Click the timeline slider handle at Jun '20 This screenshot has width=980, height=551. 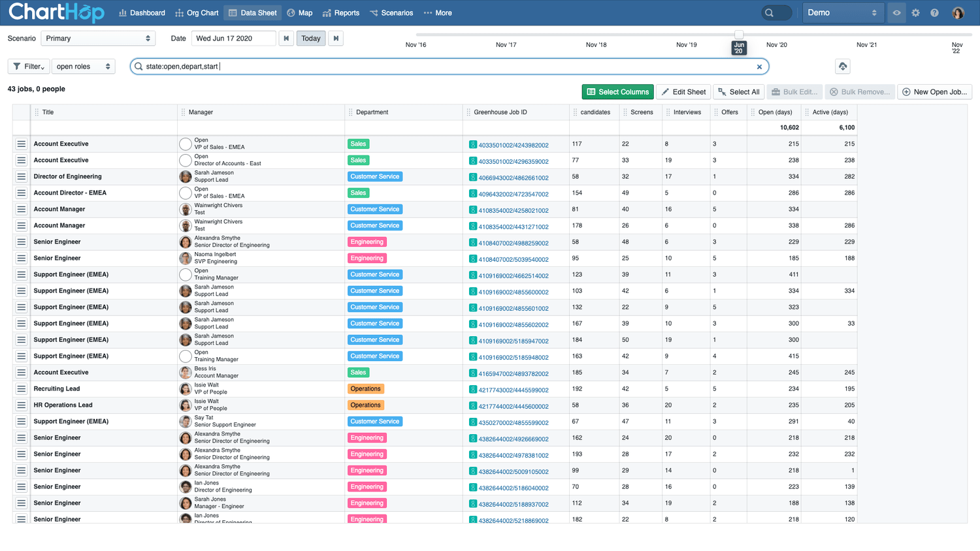(x=738, y=35)
